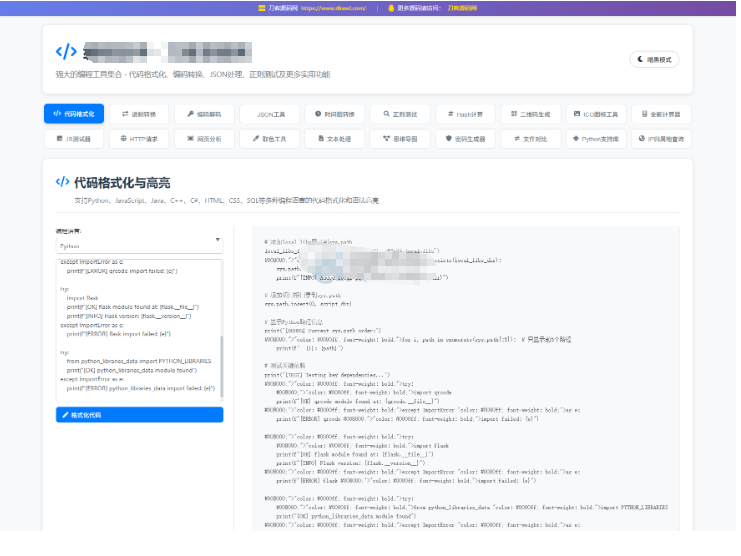The height and width of the screenshot is (556, 741).
Task: Open the 全能计算器 calculator tool
Action: point(661,114)
